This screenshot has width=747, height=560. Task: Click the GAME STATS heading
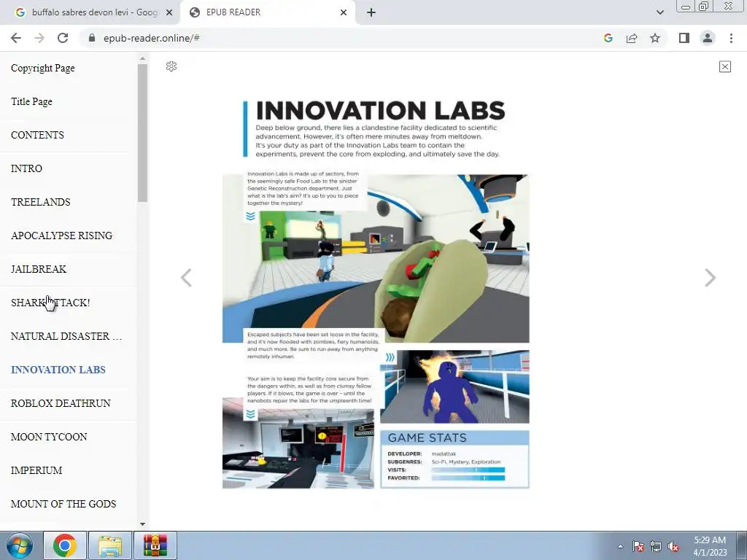click(427, 437)
